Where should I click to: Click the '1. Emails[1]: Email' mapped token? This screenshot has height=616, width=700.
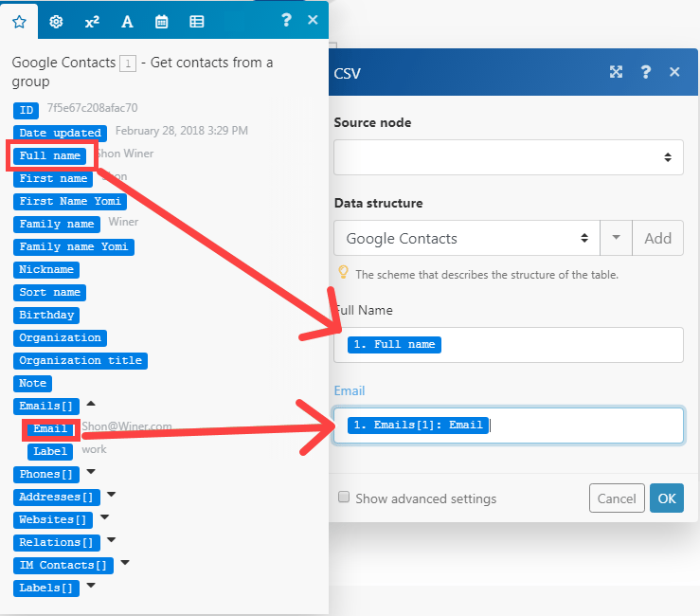click(418, 426)
